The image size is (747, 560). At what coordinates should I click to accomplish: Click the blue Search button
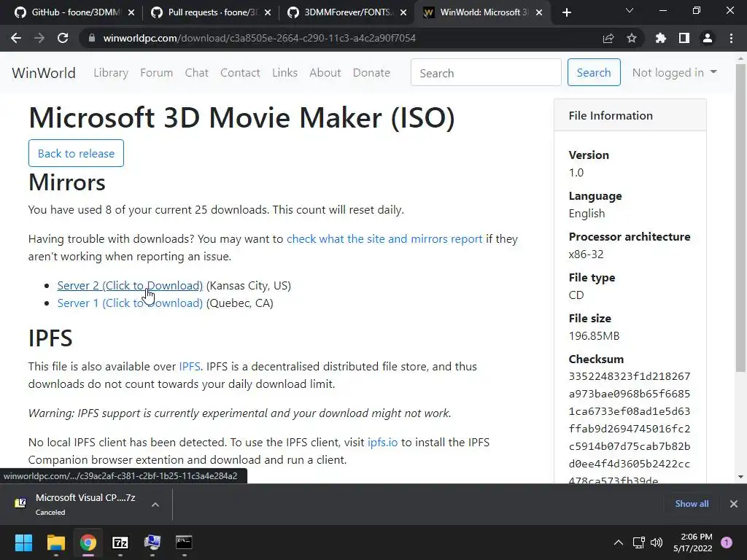[x=594, y=72]
